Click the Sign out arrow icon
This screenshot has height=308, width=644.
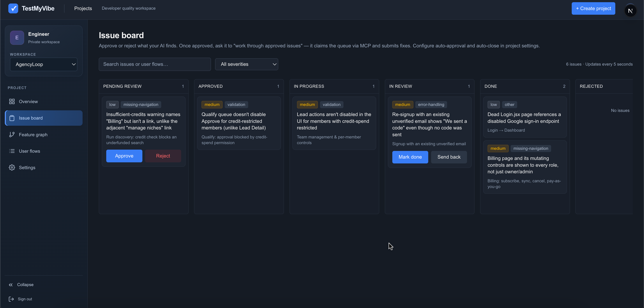click(x=11, y=299)
